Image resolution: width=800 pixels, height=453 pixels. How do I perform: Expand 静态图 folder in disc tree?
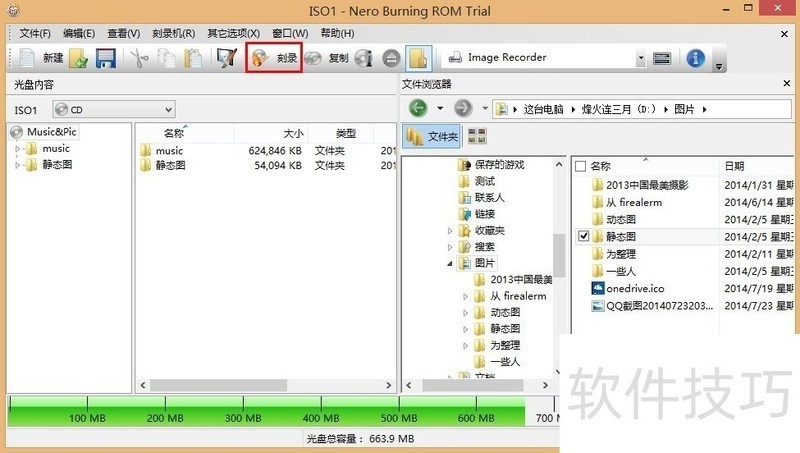pos(17,165)
